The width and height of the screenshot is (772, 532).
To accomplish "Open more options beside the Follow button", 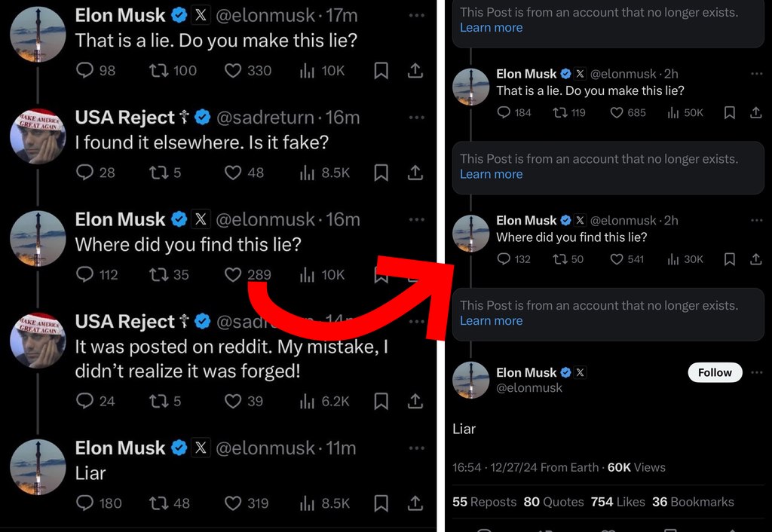I will (756, 372).
